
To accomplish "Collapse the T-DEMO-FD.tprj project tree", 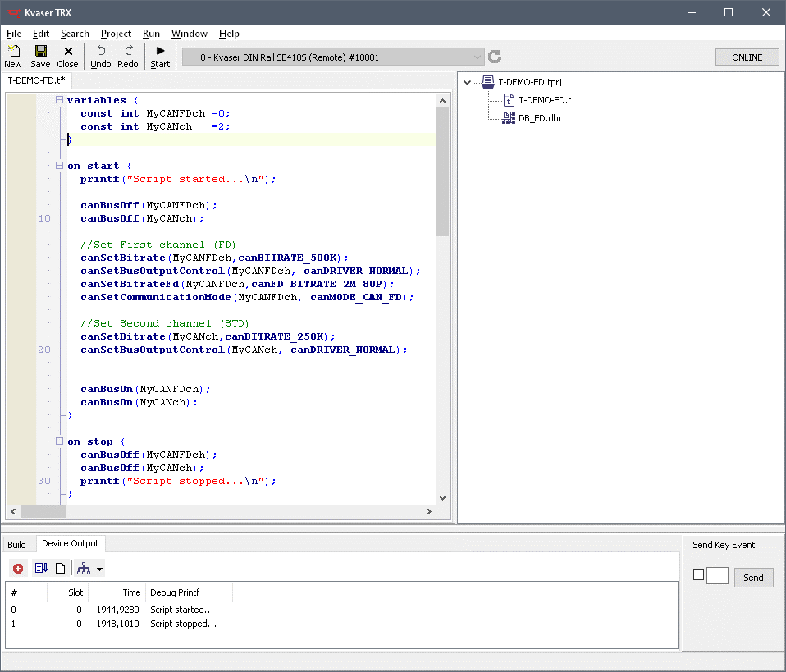I will [x=467, y=82].
